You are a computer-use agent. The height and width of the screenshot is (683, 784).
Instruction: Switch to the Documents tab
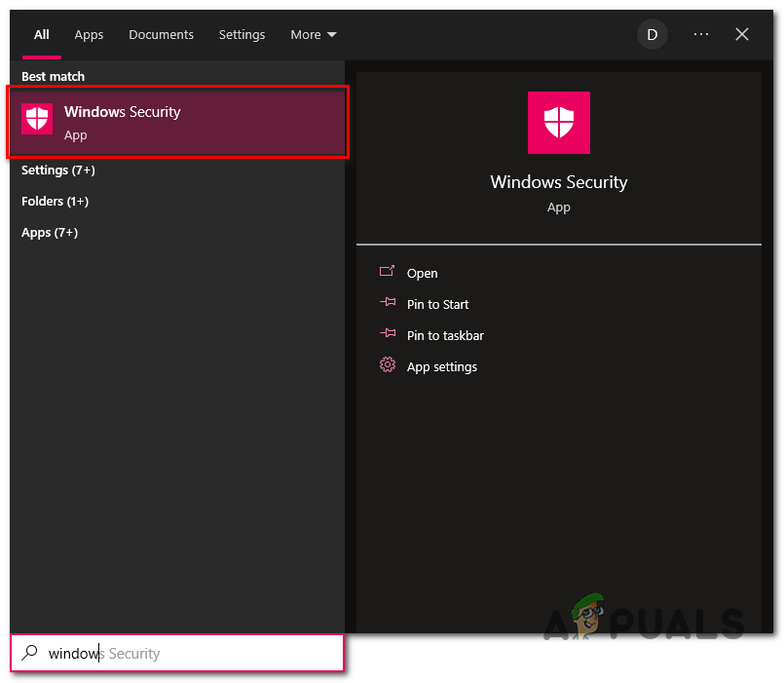coord(161,34)
